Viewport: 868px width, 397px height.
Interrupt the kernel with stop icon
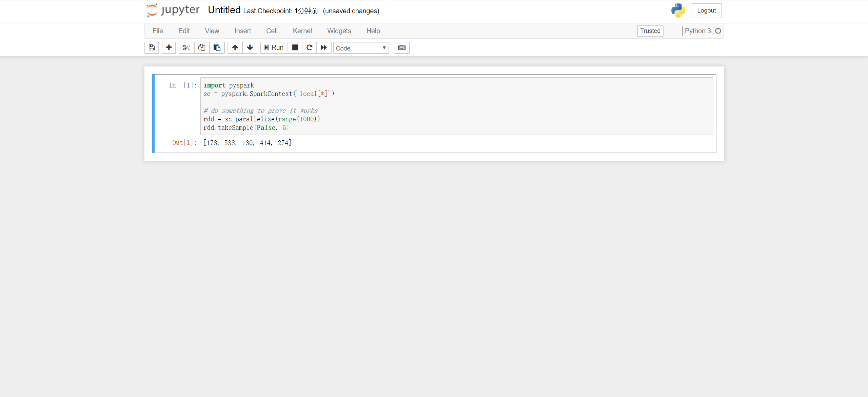point(295,48)
